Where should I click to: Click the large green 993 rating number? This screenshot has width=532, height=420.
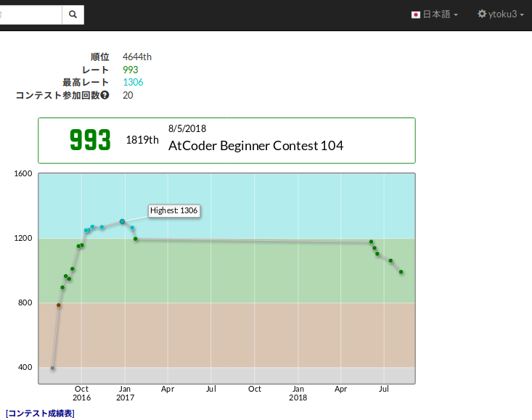pyautogui.click(x=90, y=140)
